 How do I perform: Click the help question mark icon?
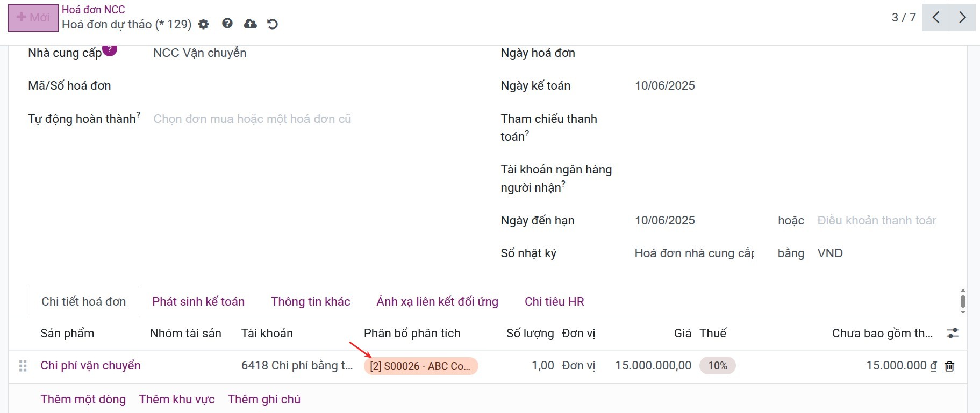pos(227,24)
